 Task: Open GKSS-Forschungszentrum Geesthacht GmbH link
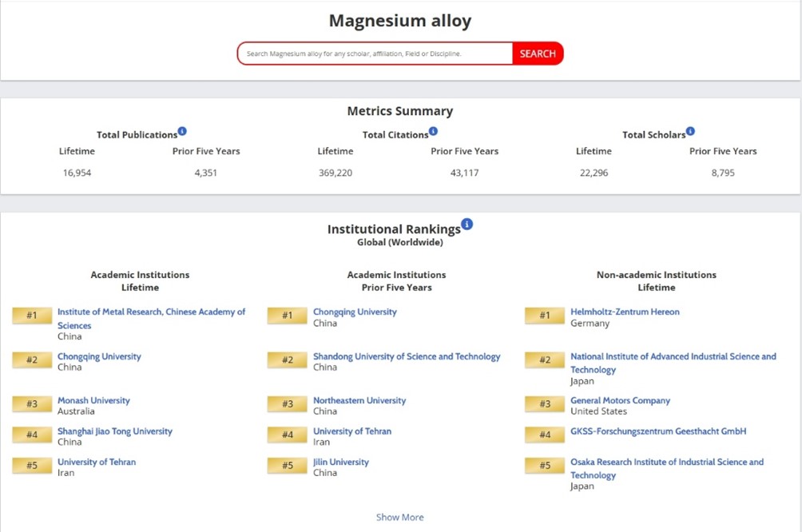click(x=658, y=431)
